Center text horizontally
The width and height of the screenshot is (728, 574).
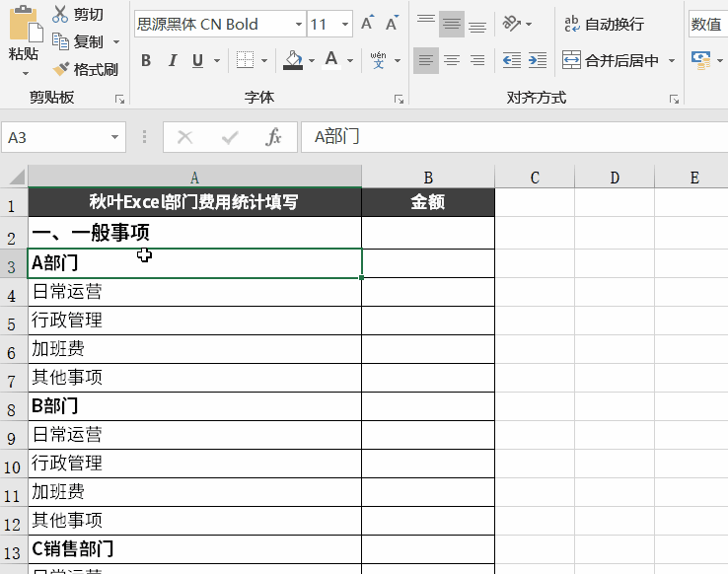coord(452,60)
